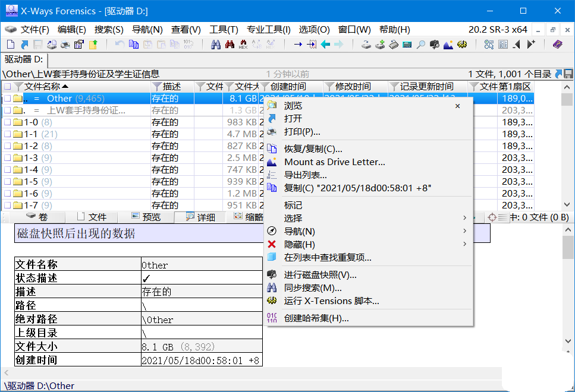Click the New file toolbar icon
Viewport: 575px width, 392px height.
[11, 45]
